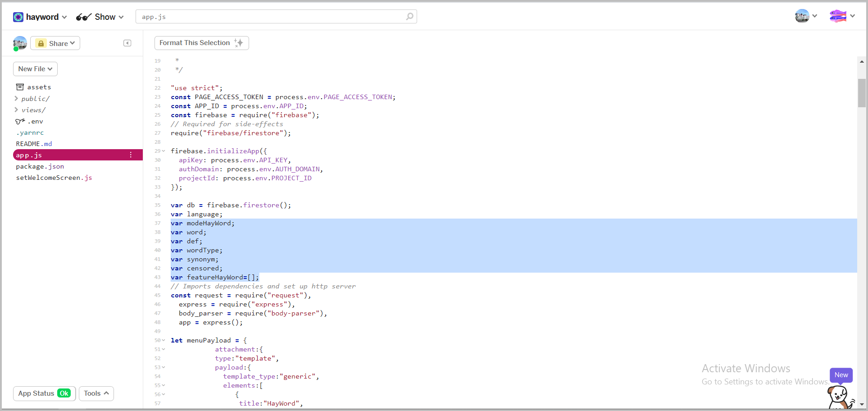Click the editor scrollbar down arrow

tap(862, 404)
